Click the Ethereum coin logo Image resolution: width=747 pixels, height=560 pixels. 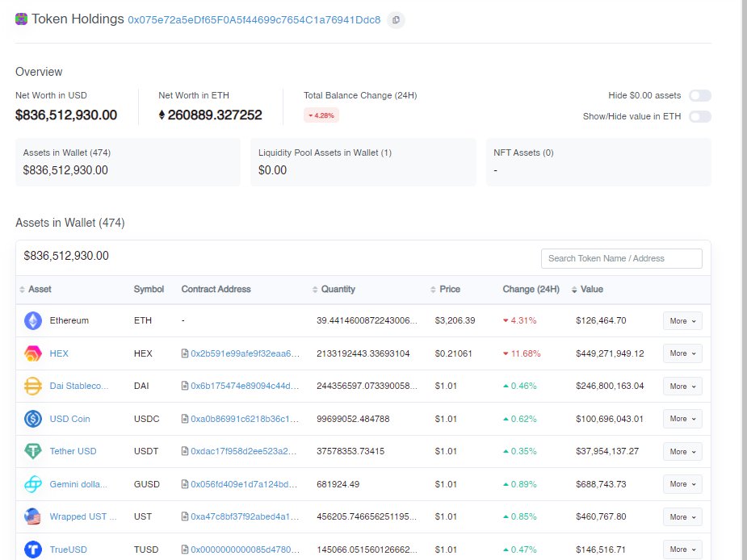tap(33, 321)
